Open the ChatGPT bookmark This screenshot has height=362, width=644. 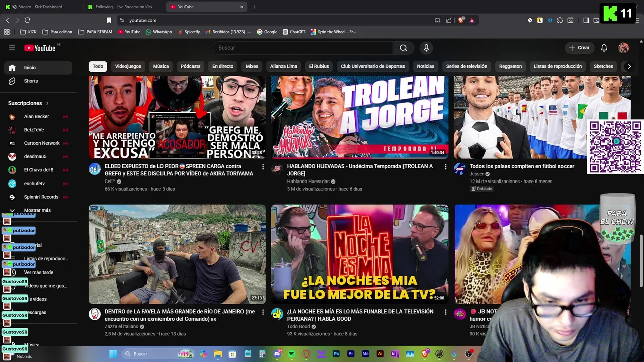point(294,32)
